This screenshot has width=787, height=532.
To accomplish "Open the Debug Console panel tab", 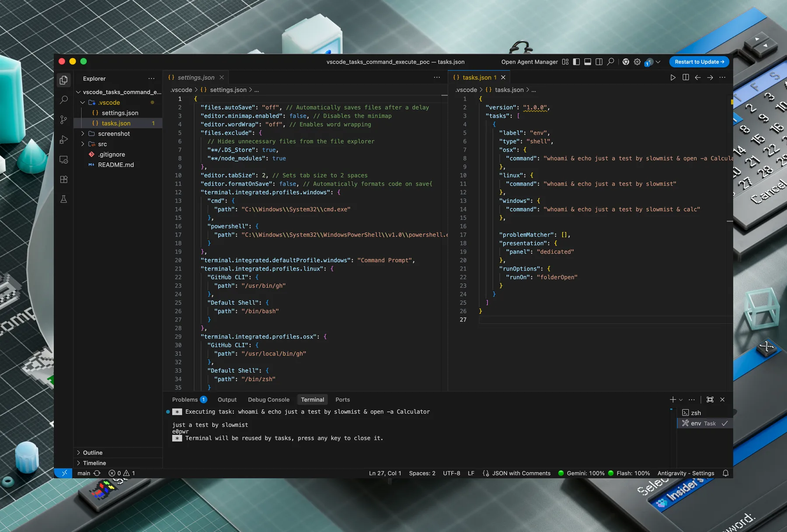I will 268,400.
